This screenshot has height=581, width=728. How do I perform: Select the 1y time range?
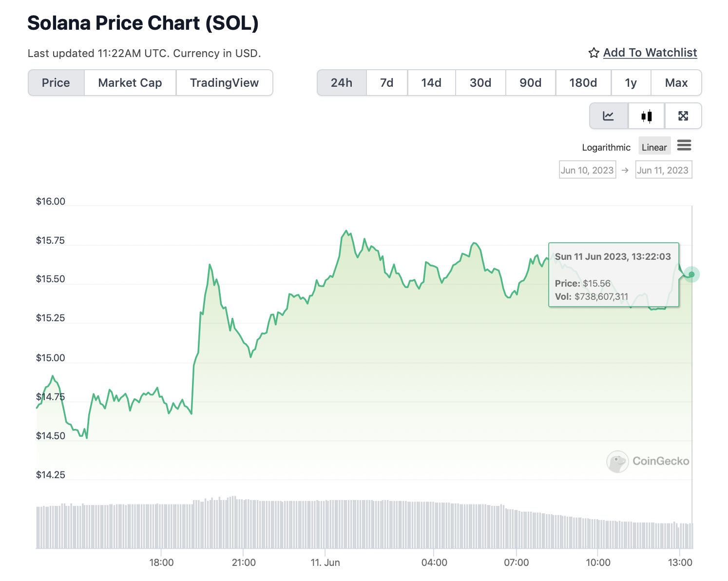click(x=631, y=83)
